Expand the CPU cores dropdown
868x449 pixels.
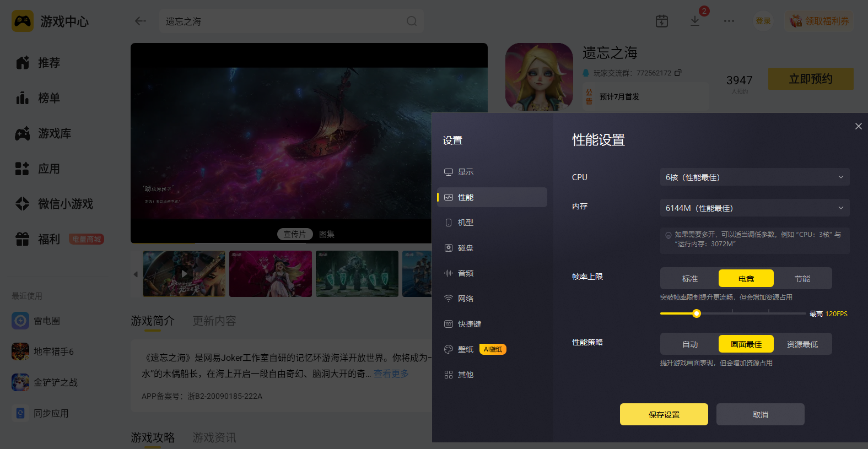(755, 177)
